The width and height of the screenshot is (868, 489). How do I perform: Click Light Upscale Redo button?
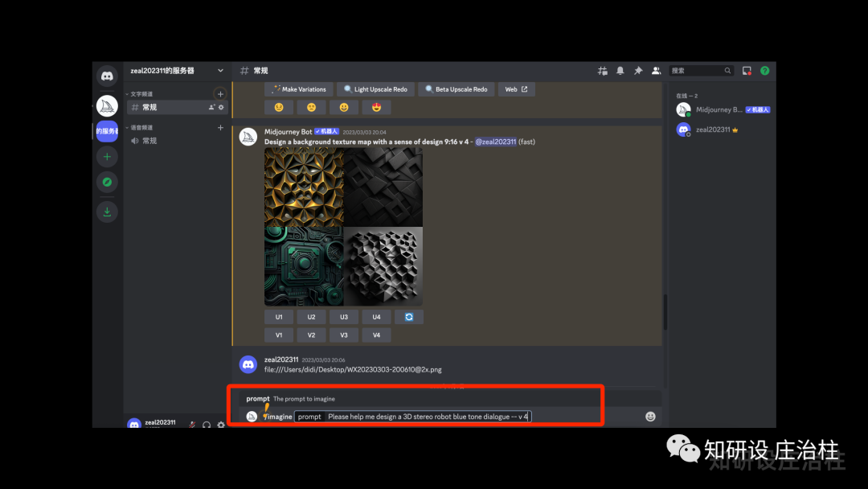376,89
